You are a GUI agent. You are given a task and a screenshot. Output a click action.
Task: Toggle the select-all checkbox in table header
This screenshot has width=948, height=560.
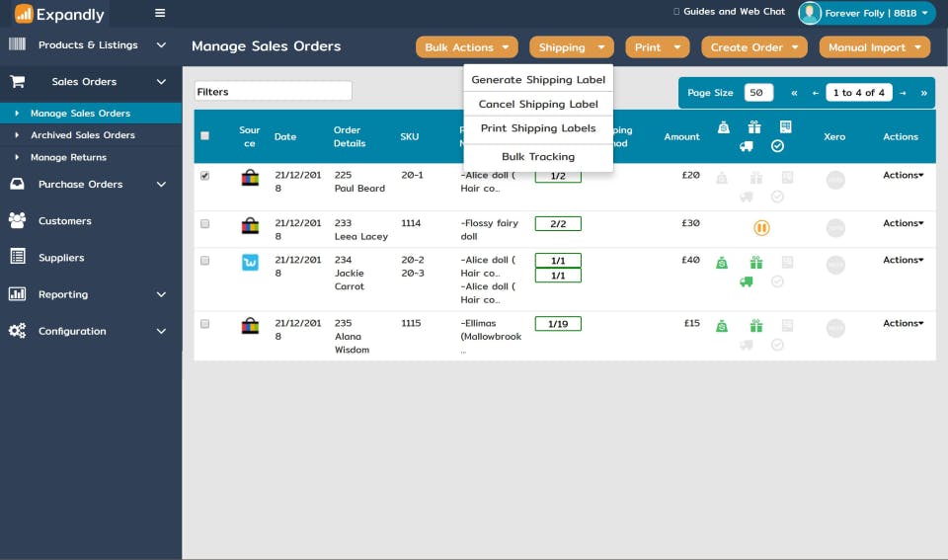[x=205, y=136]
